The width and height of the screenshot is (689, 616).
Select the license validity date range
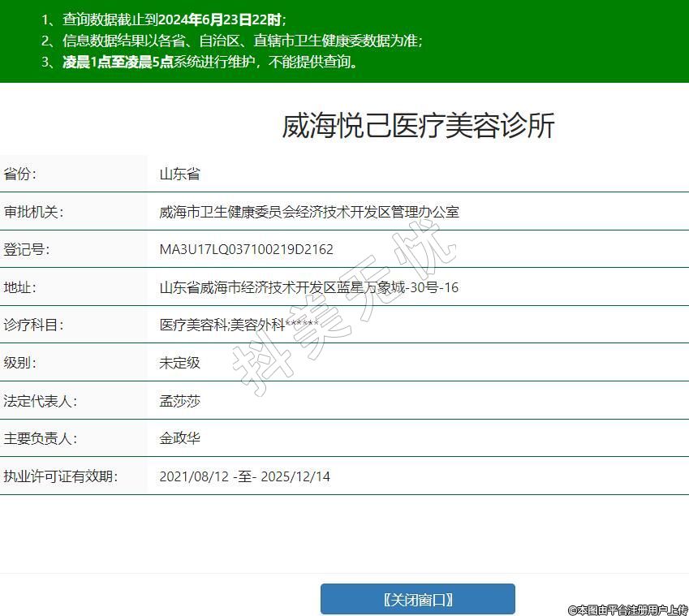(x=244, y=476)
